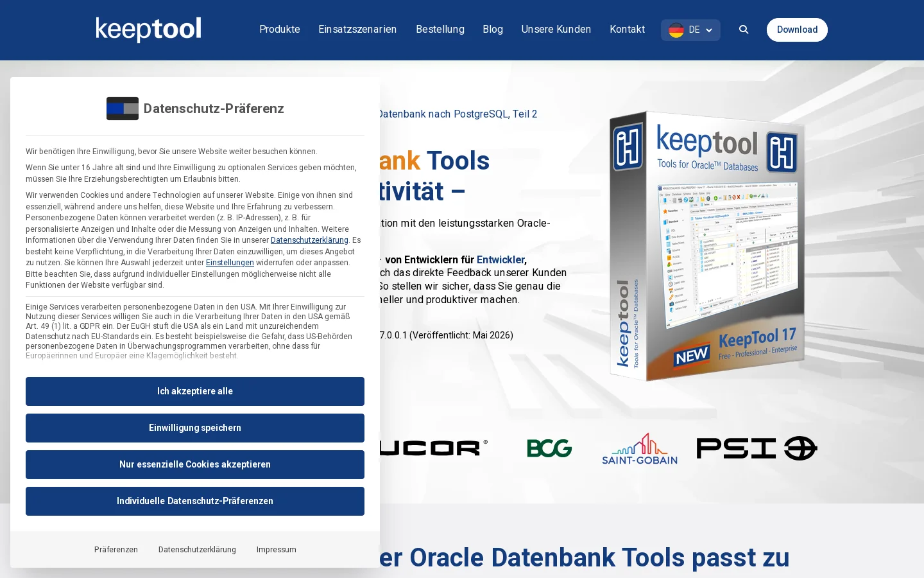The height and width of the screenshot is (578, 924).
Task: Open the Datenschutzerklärung footer link
Action: point(197,550)
